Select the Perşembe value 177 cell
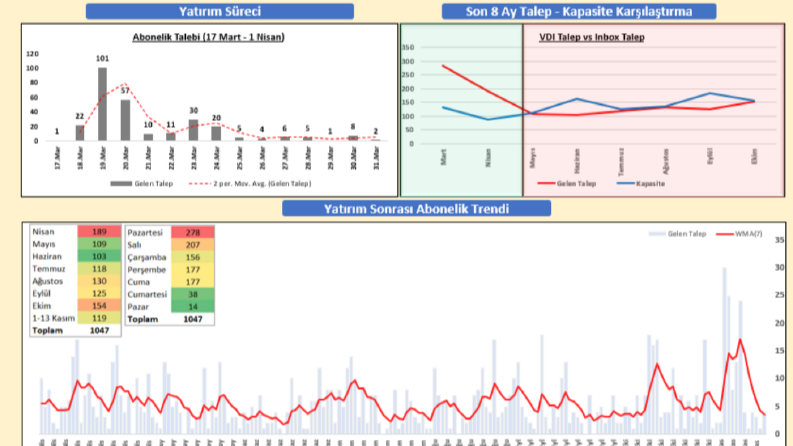 coord(193,270)
